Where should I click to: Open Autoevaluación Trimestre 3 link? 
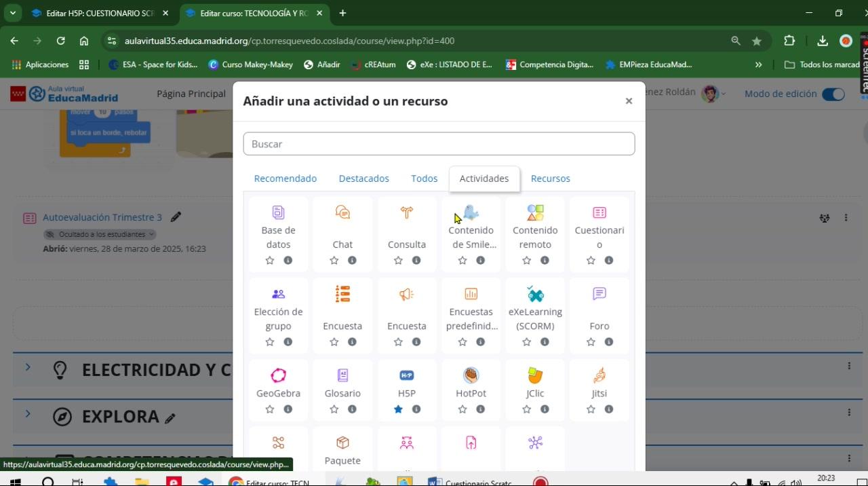coord(102,217)
